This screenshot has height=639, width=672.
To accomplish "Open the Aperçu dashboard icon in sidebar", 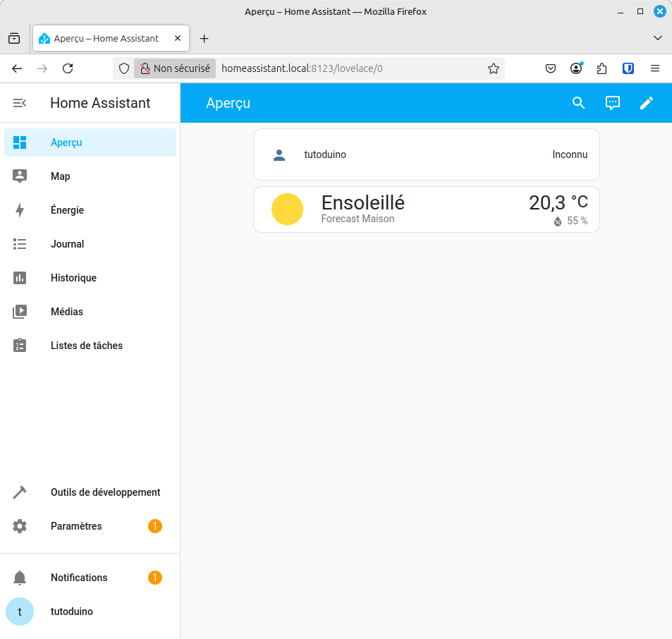I will (20, 142).
